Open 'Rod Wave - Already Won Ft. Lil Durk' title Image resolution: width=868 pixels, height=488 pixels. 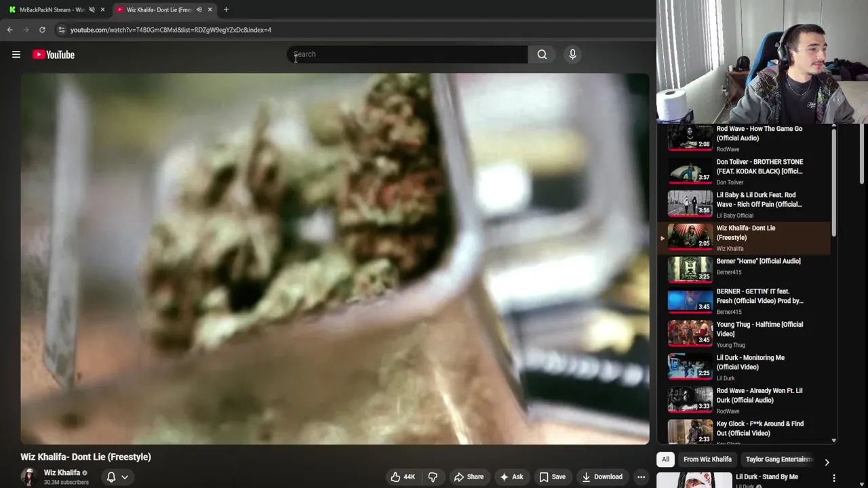(x=759, y=395)
